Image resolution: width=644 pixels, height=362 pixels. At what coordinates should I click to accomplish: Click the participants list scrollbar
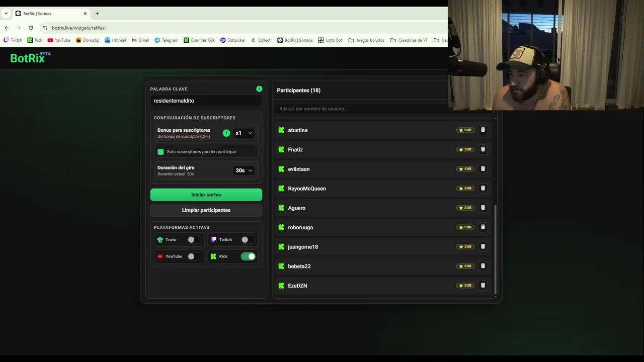[x=496, y=249]
